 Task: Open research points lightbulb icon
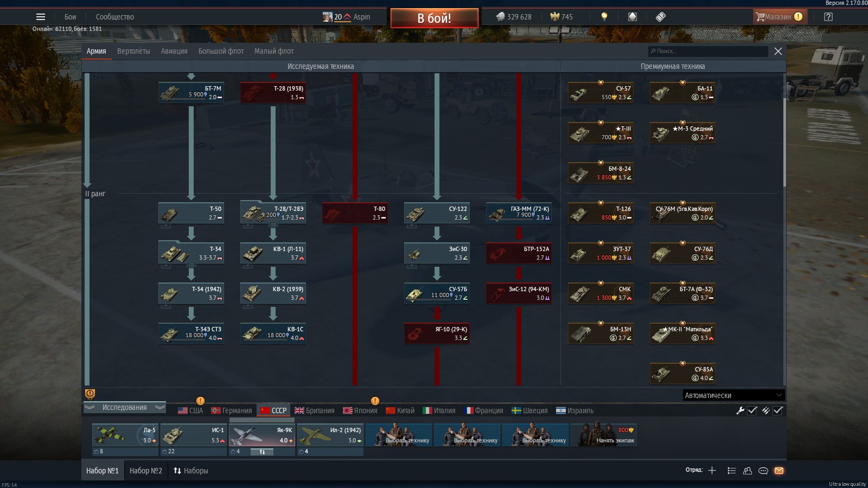pyautogui.click(x=604, y=17)
